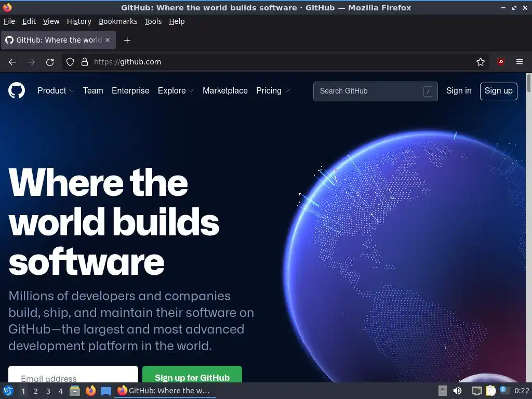This screenshot has height=399, width=532.
Task: Click the forward navigation arrow
Action: point(31,62)
